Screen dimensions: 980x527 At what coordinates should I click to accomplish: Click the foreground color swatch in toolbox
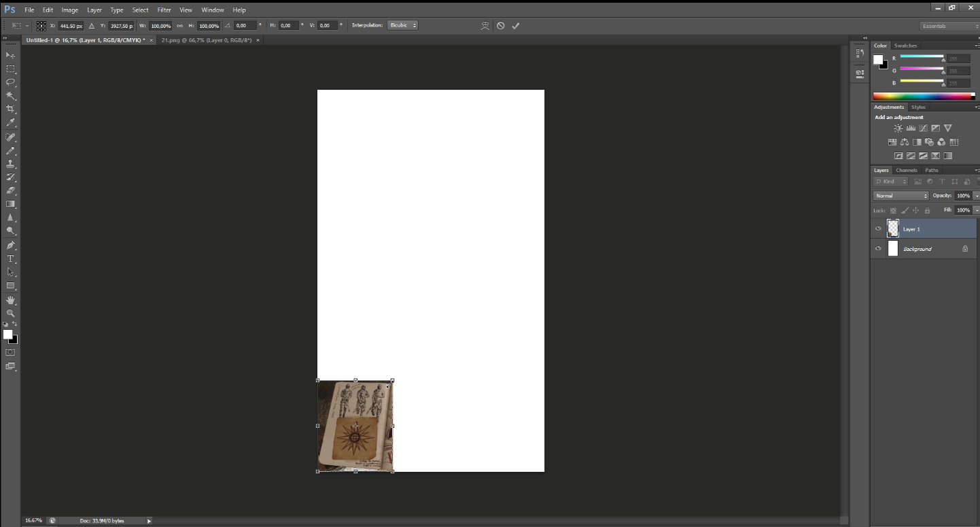7,334
